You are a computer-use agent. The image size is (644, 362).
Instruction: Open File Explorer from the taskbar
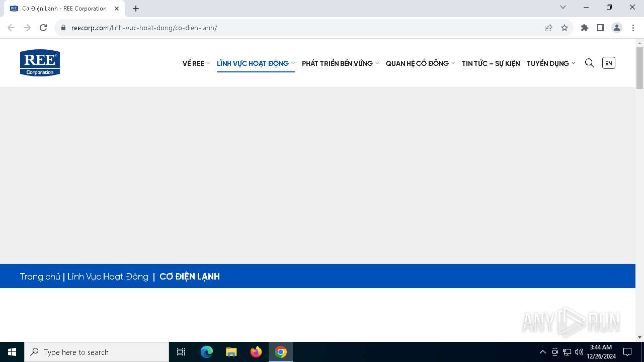[x=231, y=352]
